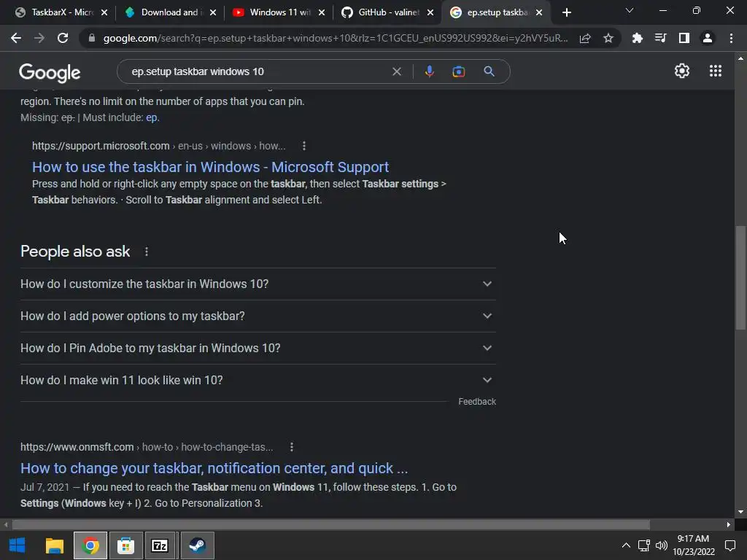Open the Windows Start menu

tap(18, 545)
